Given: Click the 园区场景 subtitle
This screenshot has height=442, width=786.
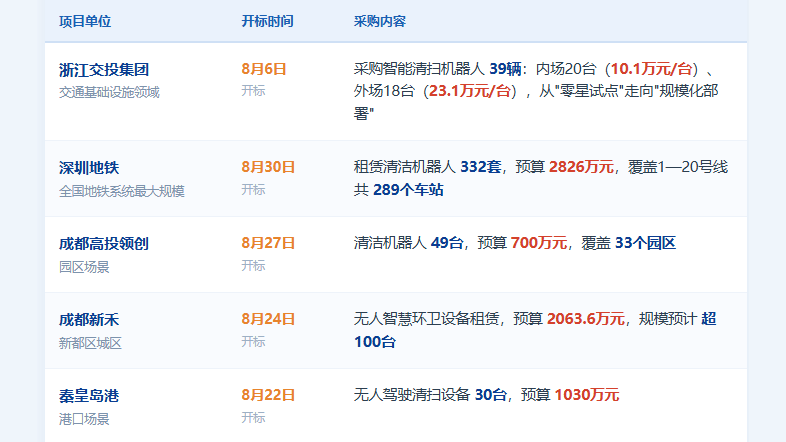Looking at the screenshot, I should pyautogui.click(x=84, y=267).
